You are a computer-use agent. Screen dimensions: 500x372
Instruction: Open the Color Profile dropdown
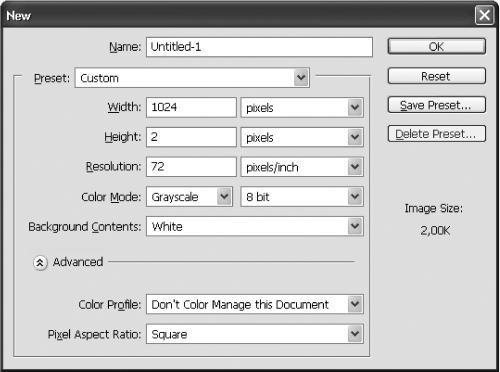[255, 304]
